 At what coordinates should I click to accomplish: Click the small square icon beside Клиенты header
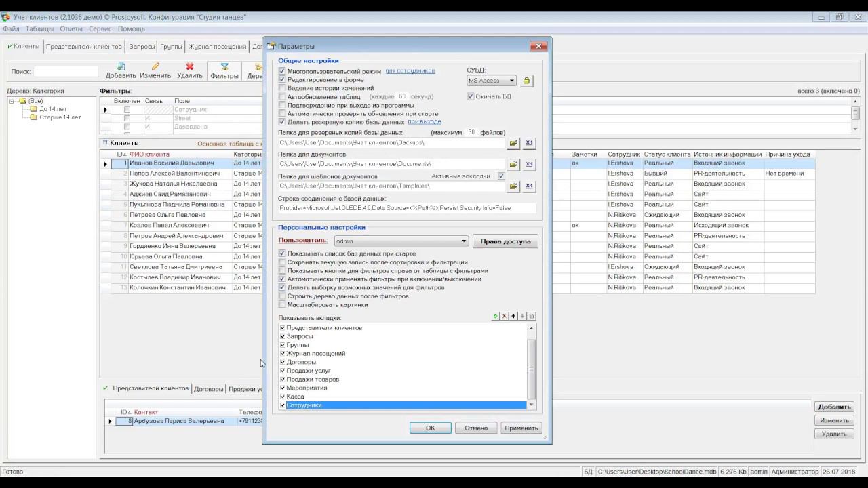point(105,143)
